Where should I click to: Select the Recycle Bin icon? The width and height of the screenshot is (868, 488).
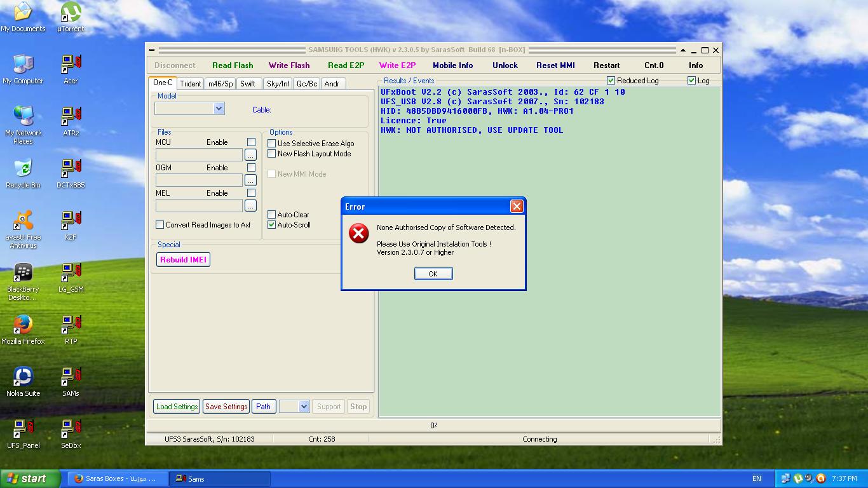point(23,173)
